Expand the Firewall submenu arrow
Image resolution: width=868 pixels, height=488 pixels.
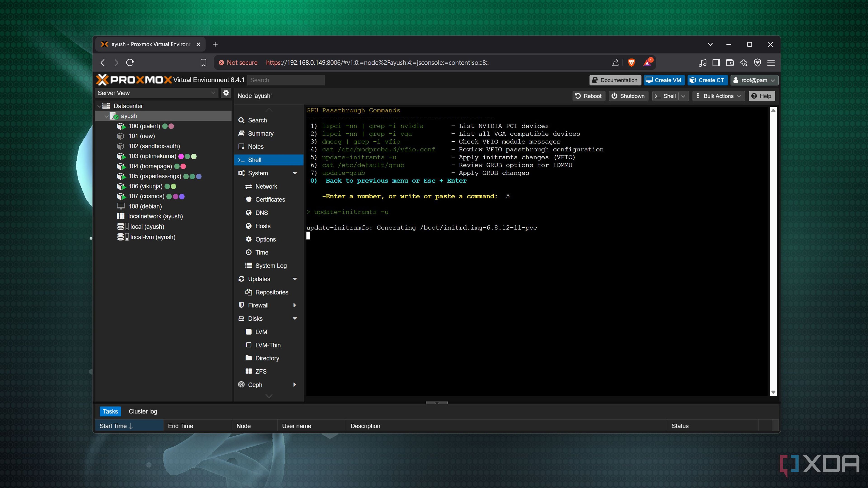pos(295,305)
